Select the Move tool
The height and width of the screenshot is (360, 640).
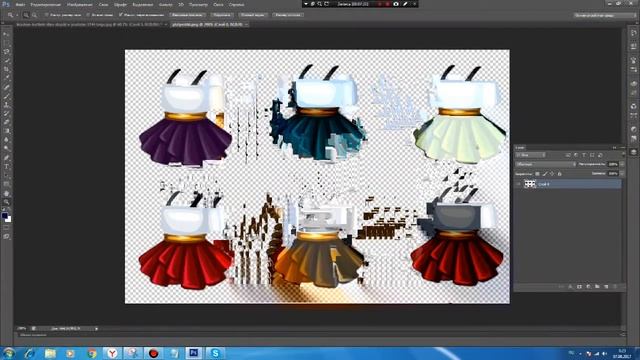click(7, 34)
